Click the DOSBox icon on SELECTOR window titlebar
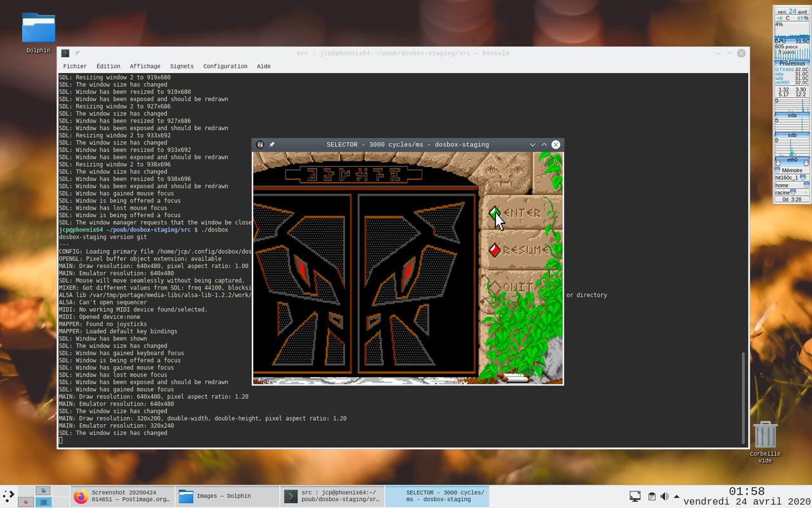The height and width of the screenshot is (508, 812). (259, 144)
